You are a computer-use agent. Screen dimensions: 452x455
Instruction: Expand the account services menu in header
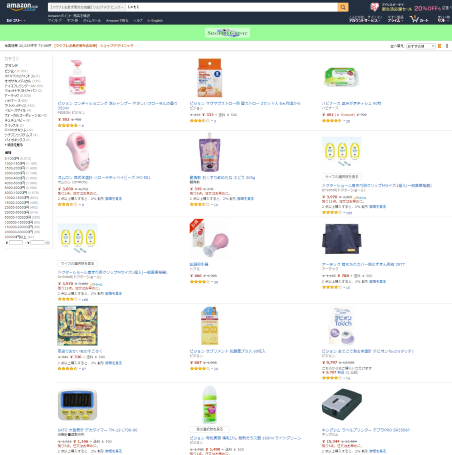365,19
